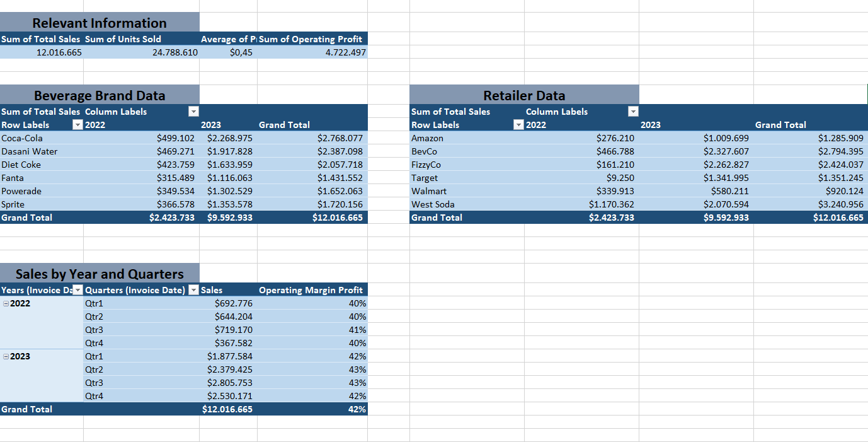Select the Diet Coke row label

(42, 165)
